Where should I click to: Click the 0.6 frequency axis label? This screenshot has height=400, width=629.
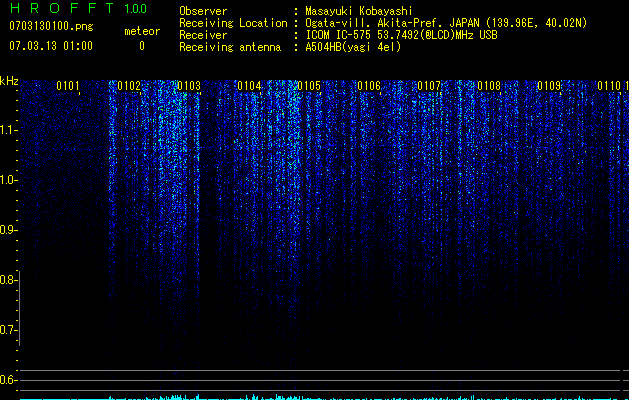click(8, 380)
